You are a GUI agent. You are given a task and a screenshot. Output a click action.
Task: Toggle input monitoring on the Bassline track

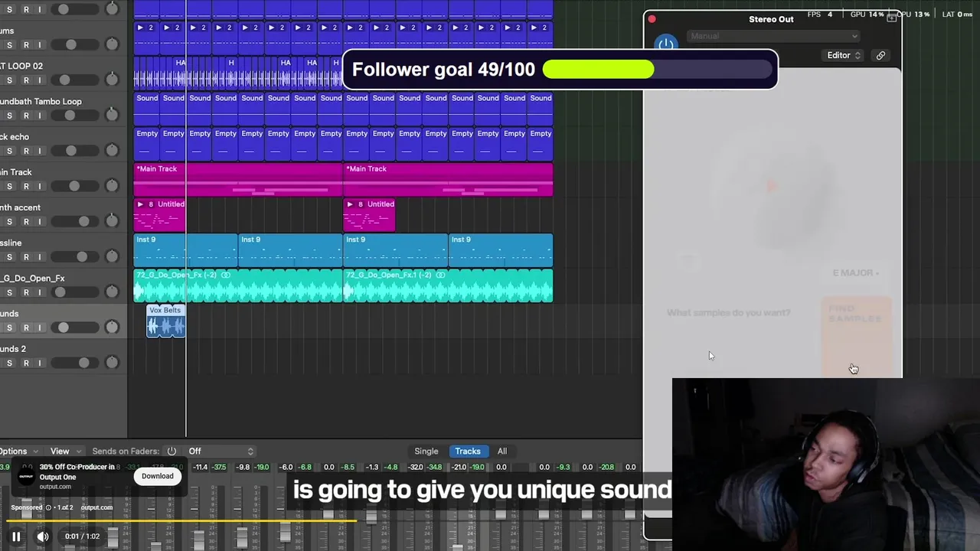point(40,257)
